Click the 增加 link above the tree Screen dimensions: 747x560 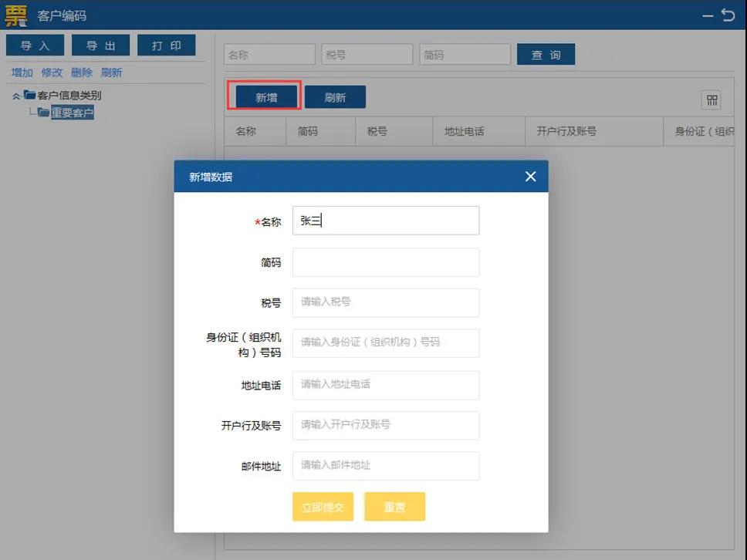[20, 72]
